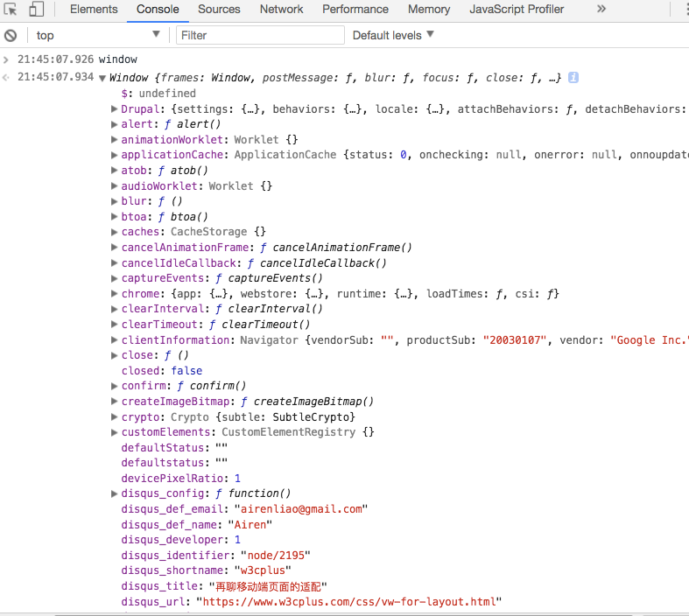Expand caches CacheStorage entry
The width and height of the screenshot is (689, 616).
pos(114,232)
